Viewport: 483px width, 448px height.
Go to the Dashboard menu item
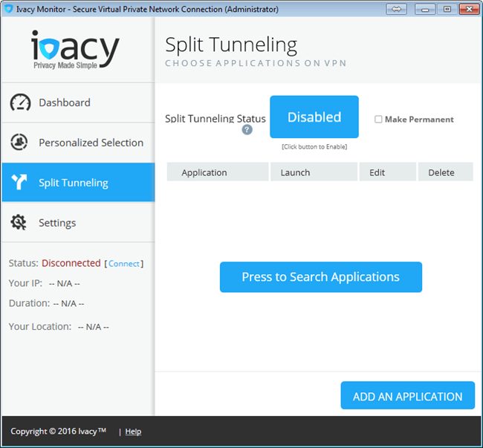point(78,103)
